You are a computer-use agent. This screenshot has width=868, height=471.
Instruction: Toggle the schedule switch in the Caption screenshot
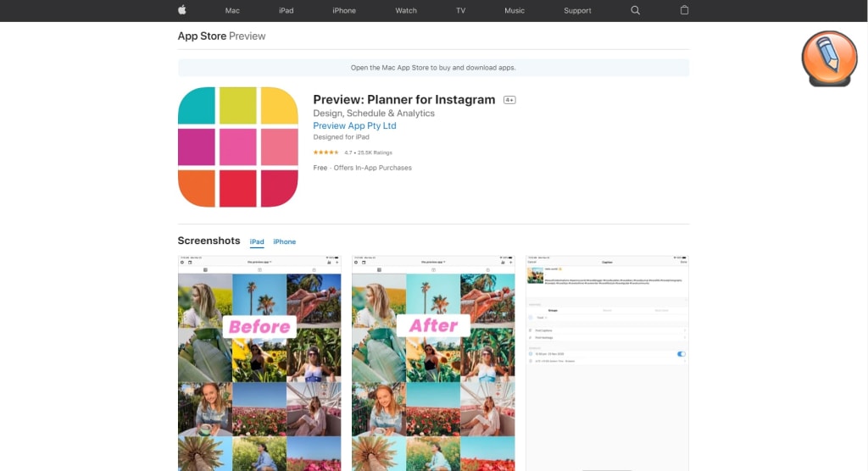pyautogui.click(x=681, y=354)
